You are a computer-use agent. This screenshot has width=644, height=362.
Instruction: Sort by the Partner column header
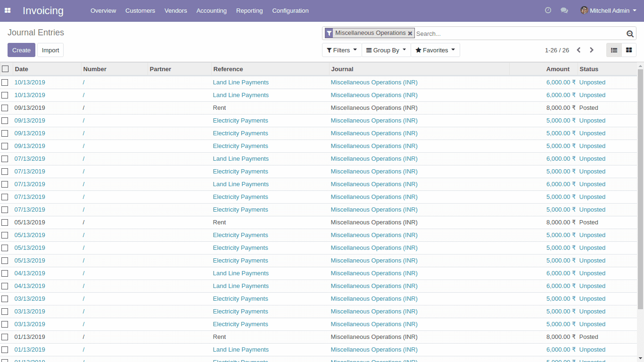180,69
